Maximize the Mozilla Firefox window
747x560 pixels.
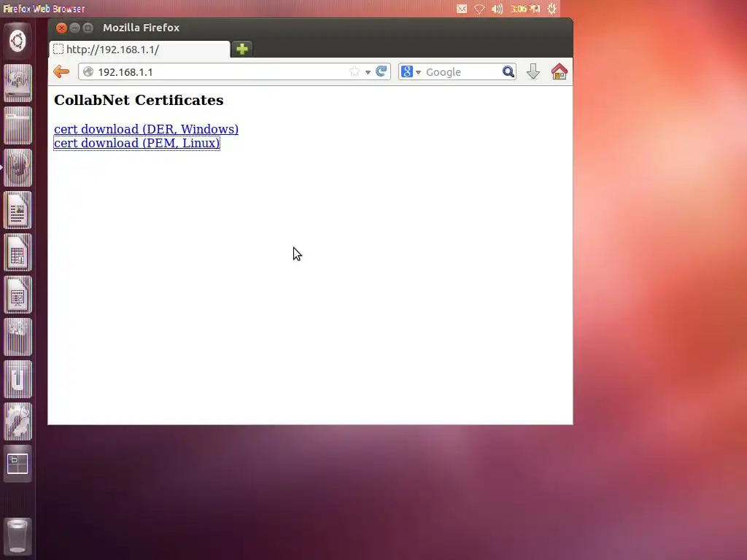88,28
